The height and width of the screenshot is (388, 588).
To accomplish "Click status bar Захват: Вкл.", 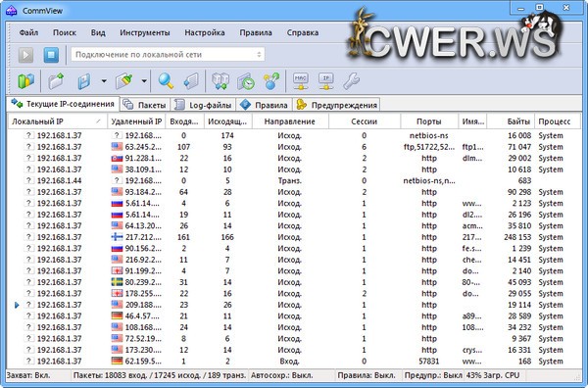I will click(28, 375).
